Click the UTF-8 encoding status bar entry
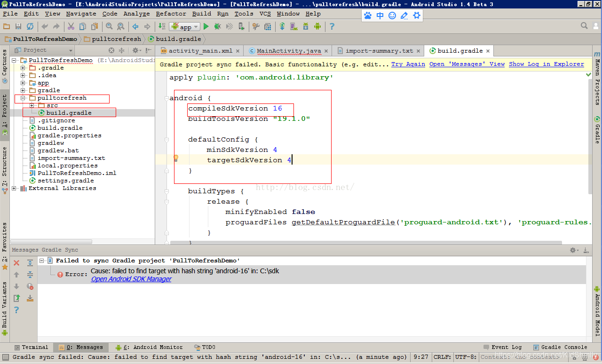602x364 pixels. (x=467, y=357)
